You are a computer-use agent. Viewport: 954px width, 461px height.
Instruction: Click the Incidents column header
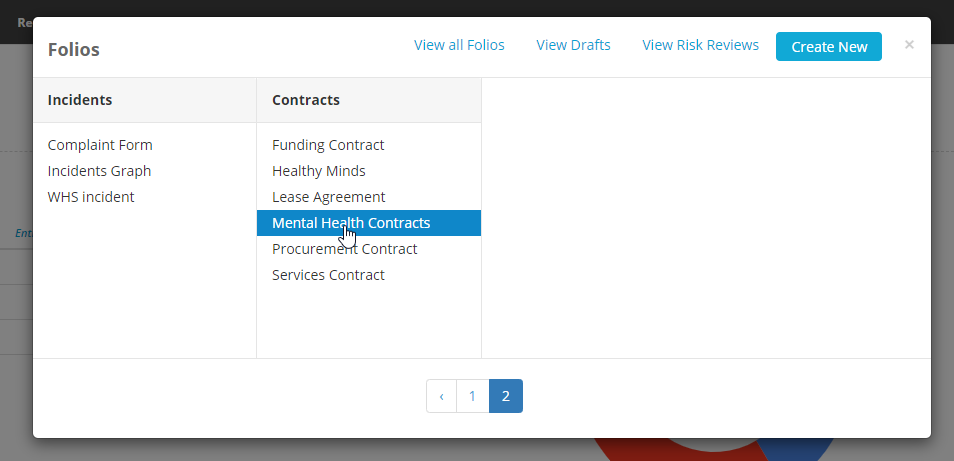point(80,100)
